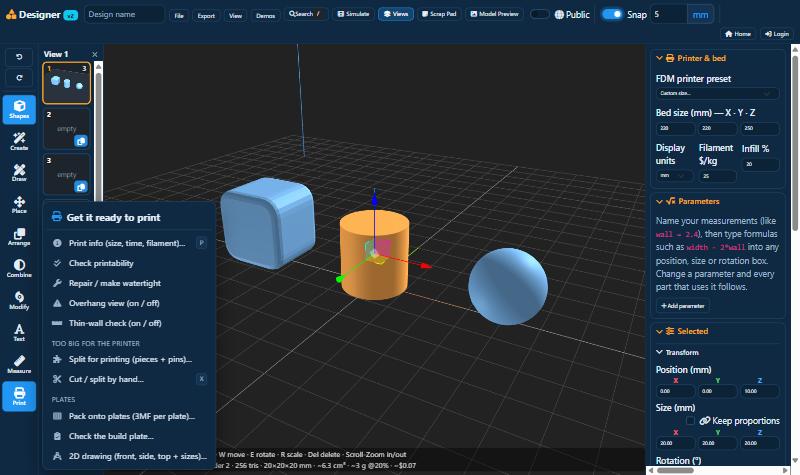Screen dimensions: 800x475
Task: Click the Home button
Action: click(738, 34)
